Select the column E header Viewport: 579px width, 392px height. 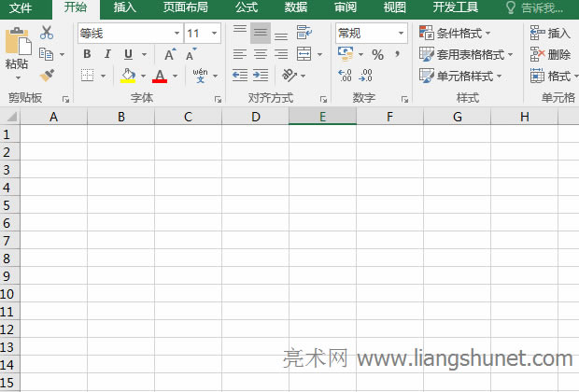pos(322,117)
